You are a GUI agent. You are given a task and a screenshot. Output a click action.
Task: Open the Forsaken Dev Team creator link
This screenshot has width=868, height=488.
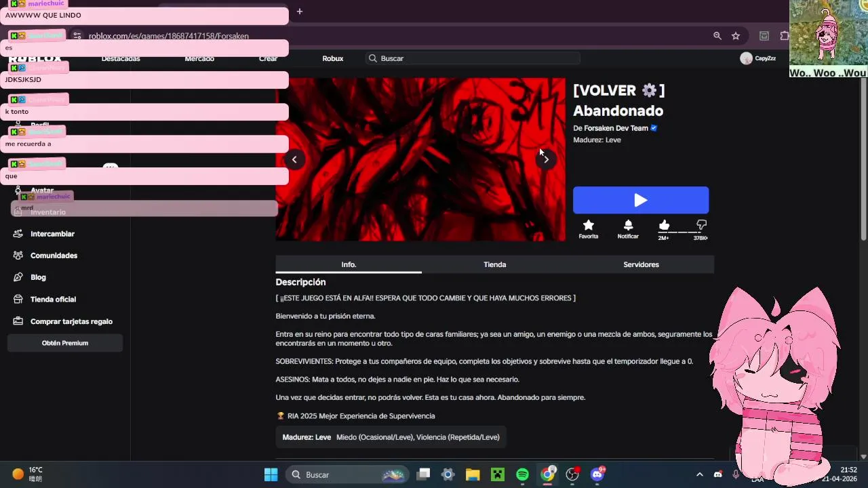click(616, 128)
